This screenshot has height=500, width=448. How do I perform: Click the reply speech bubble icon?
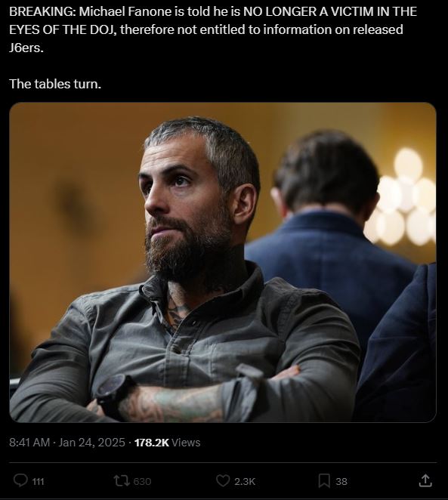(x=20, y=480)
